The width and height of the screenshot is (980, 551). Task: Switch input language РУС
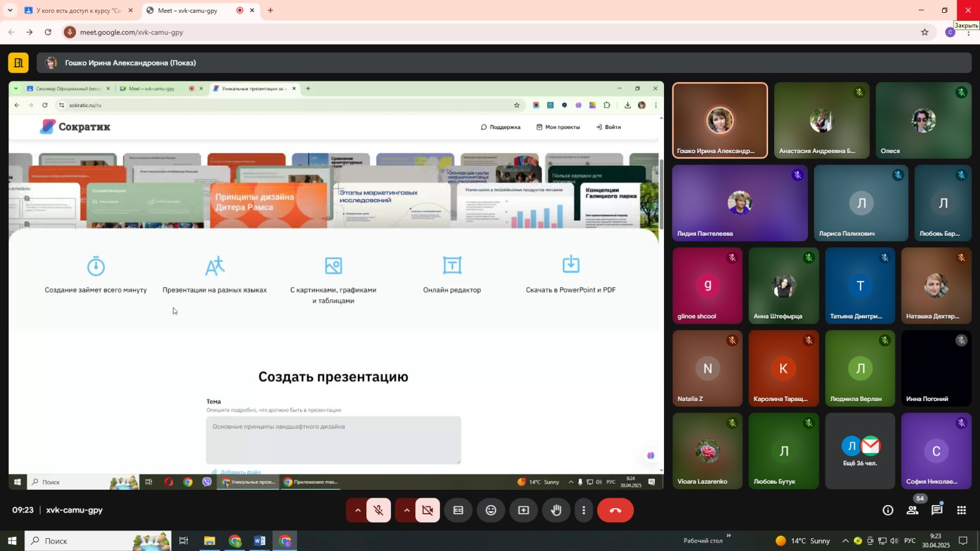point(910,541)
